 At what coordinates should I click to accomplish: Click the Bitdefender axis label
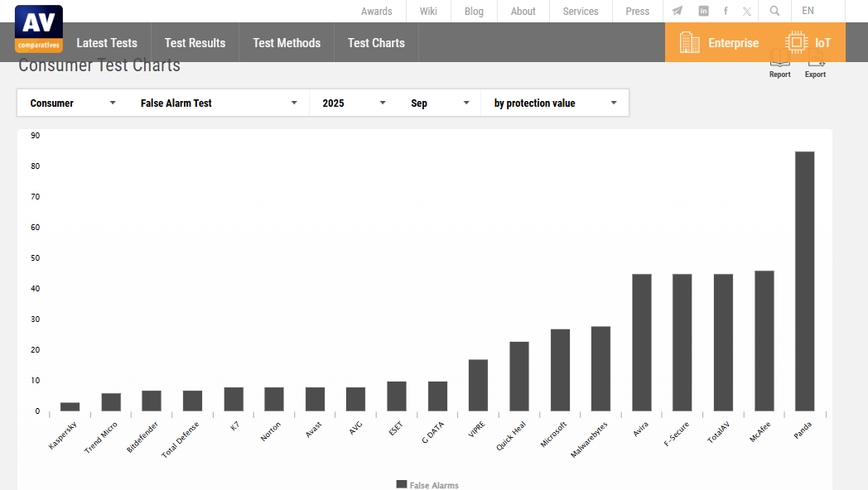pyautogui.click(x=142, y=437)
